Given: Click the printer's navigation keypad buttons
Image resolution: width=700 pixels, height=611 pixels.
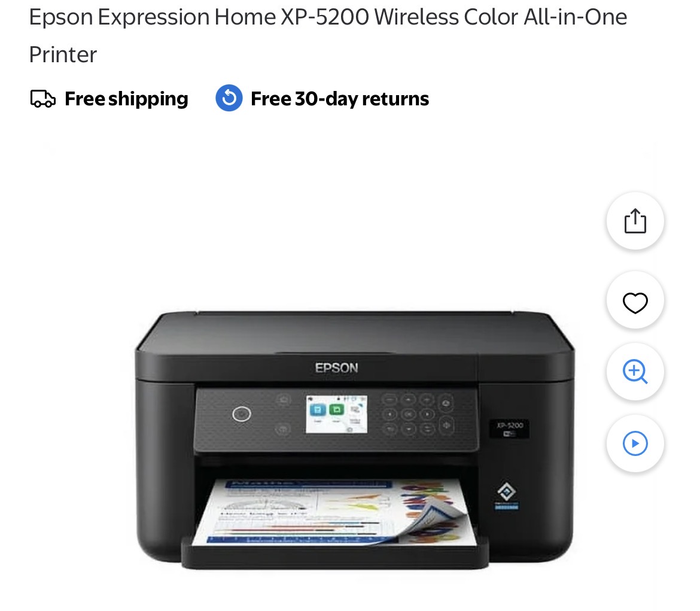Looking at the screenshot, I should 418,414.
